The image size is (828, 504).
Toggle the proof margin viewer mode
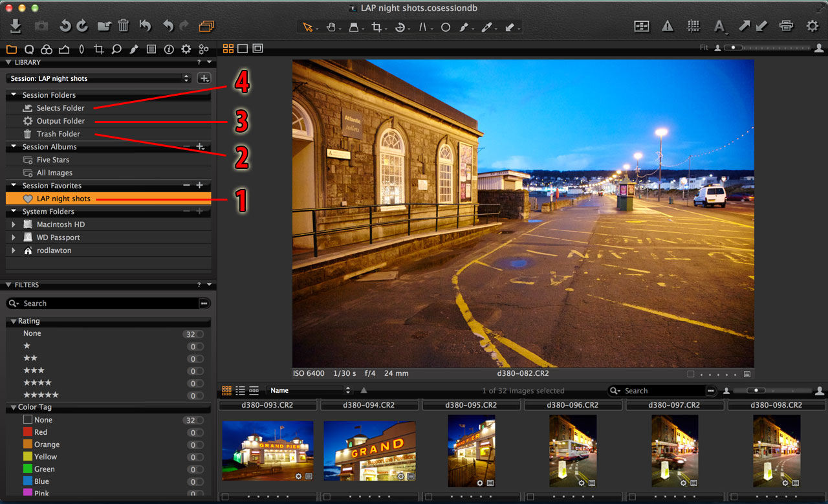click(x=257, y=49)
